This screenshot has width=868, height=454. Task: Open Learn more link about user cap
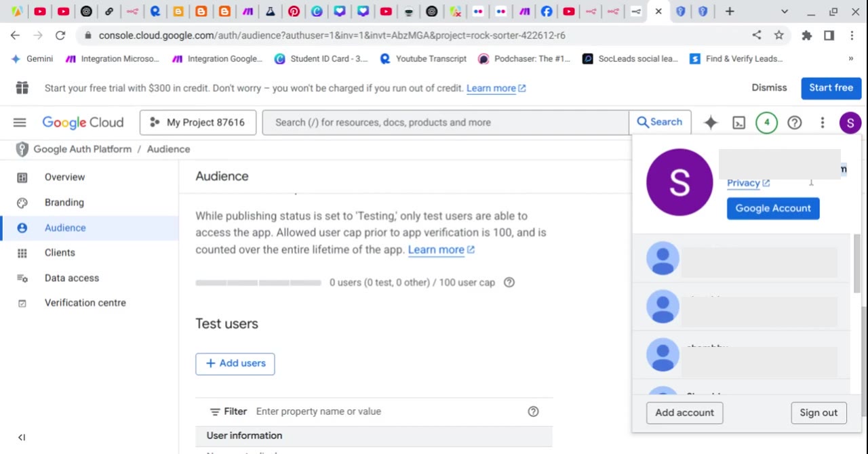pos(441,249)
